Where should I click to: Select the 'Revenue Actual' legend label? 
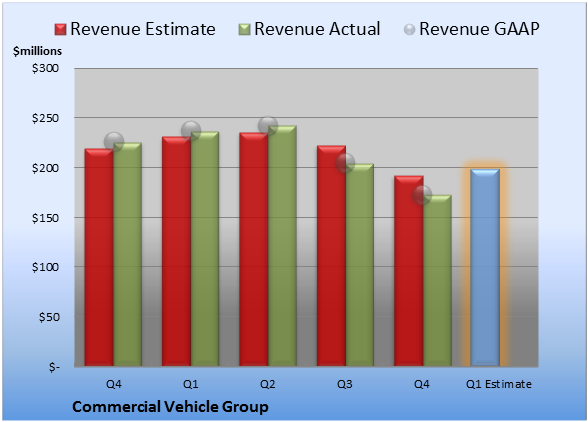tap(317, 29)
